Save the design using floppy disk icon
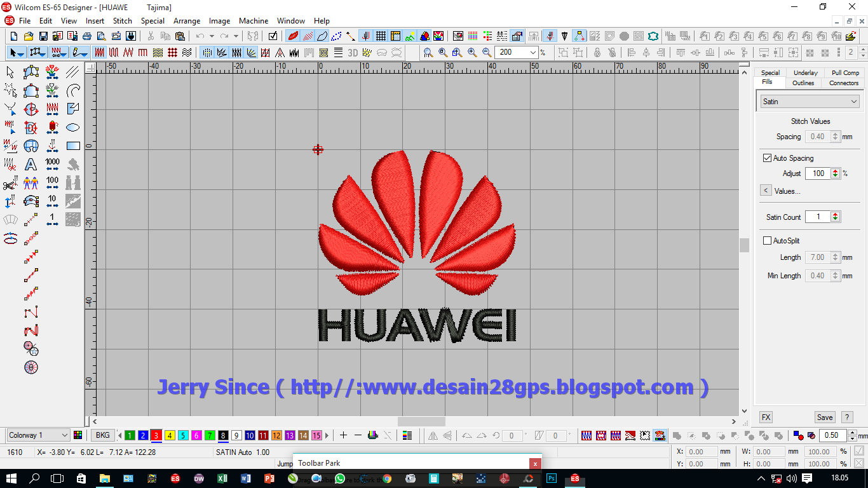 coord(43,36)
